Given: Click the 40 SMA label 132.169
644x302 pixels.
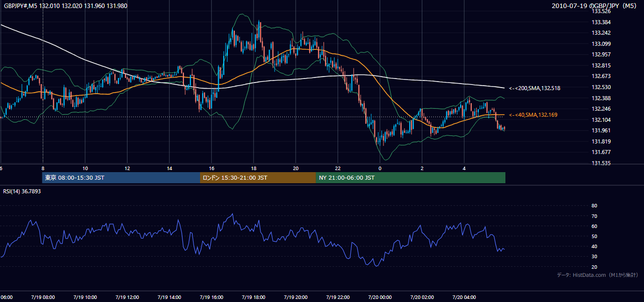Looking at the screenshot, I should point(533,115).
